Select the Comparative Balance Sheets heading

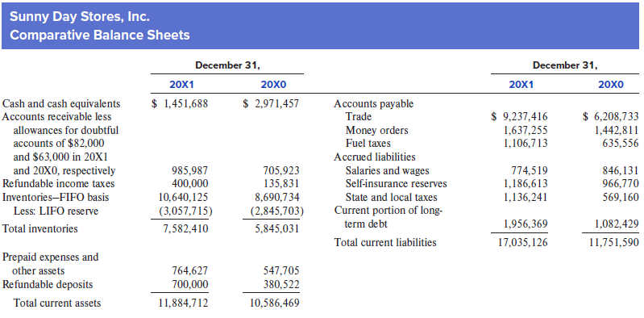[x=100, y=35]
